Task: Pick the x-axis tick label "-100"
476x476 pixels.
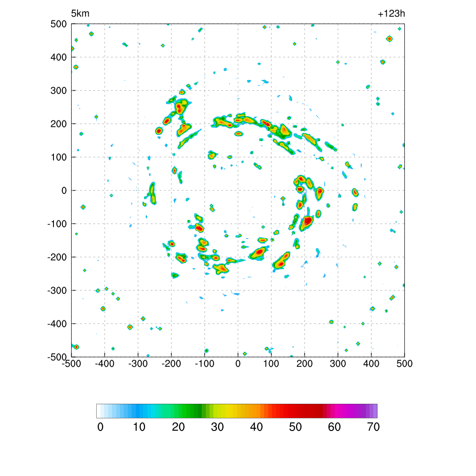Action: pyautogui.click(x=205, y=364)
